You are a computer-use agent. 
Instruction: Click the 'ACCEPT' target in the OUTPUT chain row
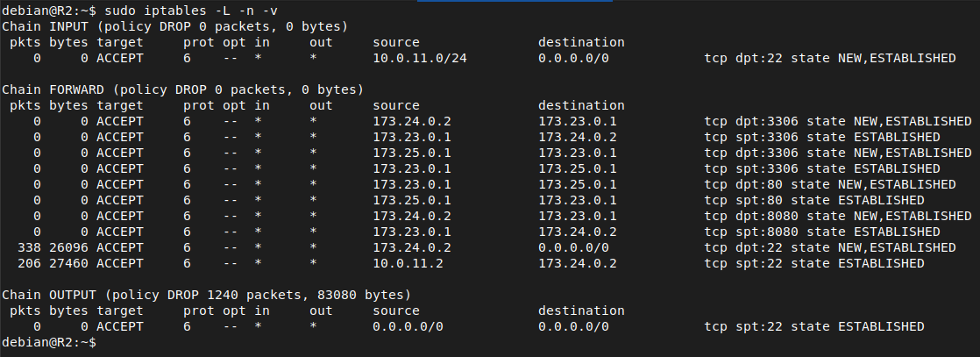[120, 326]
